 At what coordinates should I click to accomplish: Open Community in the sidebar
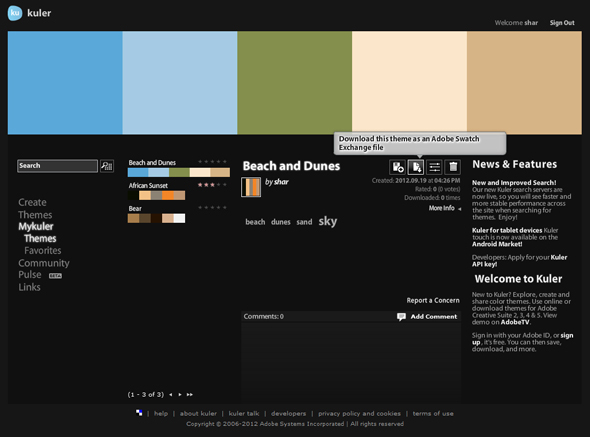[44, 263]
